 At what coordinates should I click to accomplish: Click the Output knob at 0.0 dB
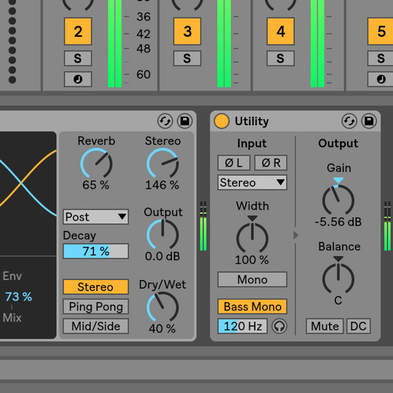point(163,235)
